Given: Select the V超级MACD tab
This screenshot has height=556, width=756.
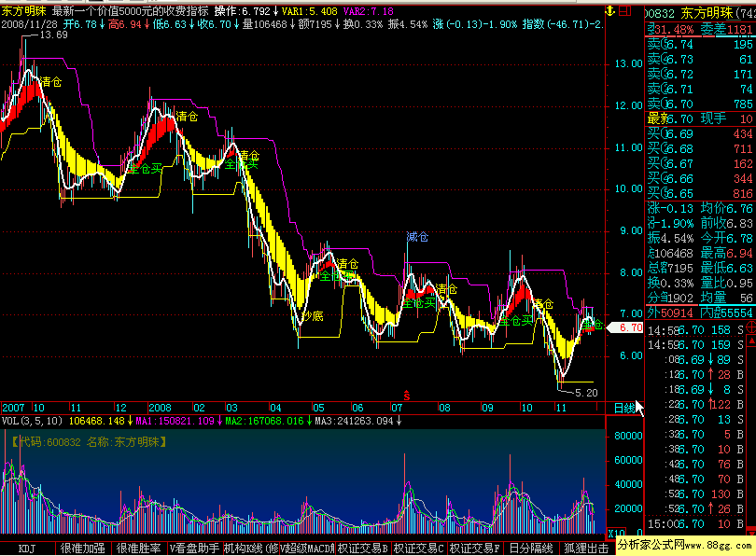Looking at the screenshot, I should pos(307,549).
